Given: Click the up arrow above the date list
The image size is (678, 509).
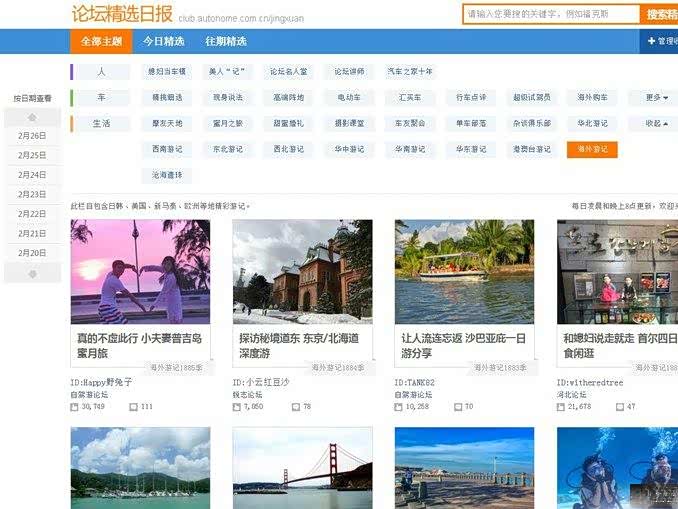Looking at the screenshot, I should [32, 116].
